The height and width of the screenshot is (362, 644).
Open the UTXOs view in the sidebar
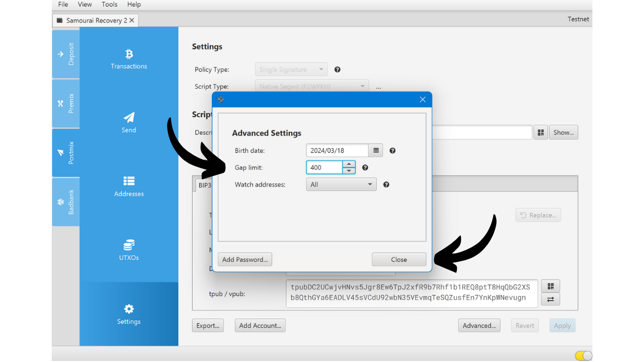[x=129, y=250]
